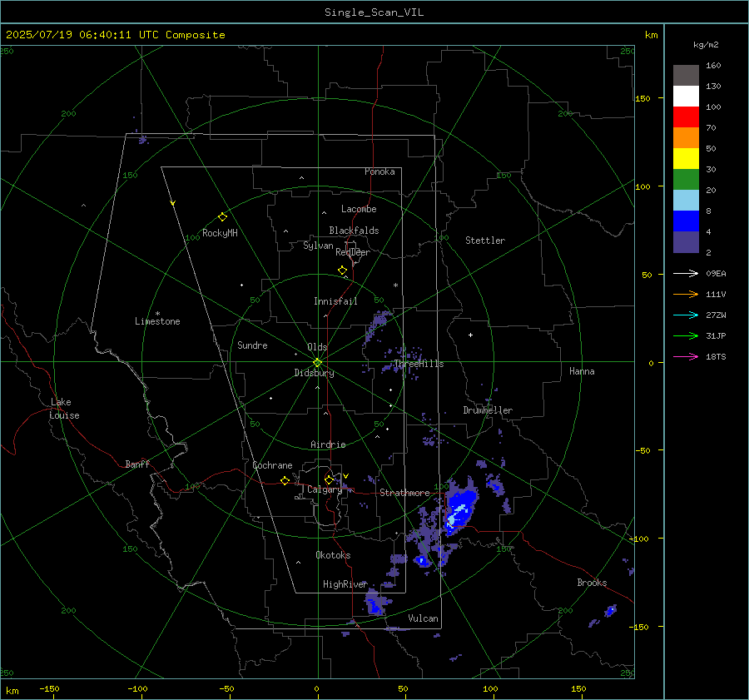Click the 27ZW legend label

(x=716, y=315)
